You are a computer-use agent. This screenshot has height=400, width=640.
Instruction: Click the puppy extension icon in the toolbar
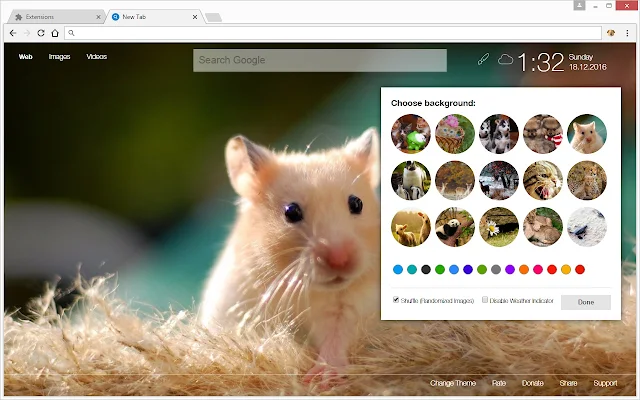pos(611,33)
